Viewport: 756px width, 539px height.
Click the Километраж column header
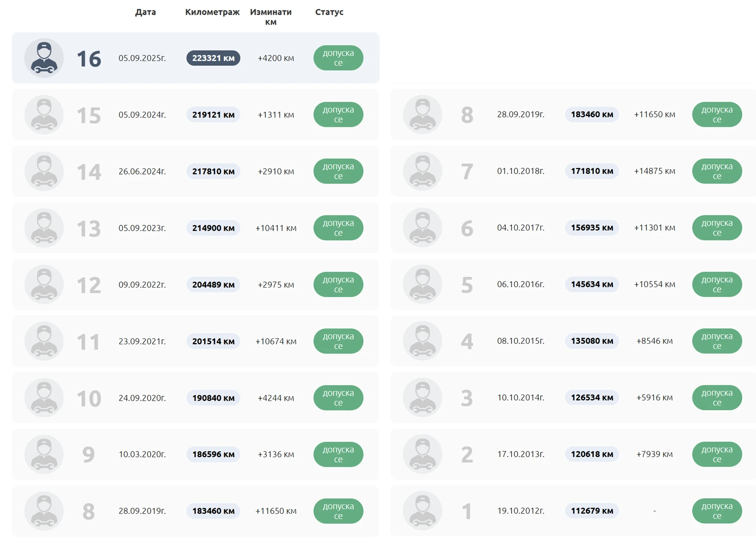pyautogui.click(x=212, y=12)
